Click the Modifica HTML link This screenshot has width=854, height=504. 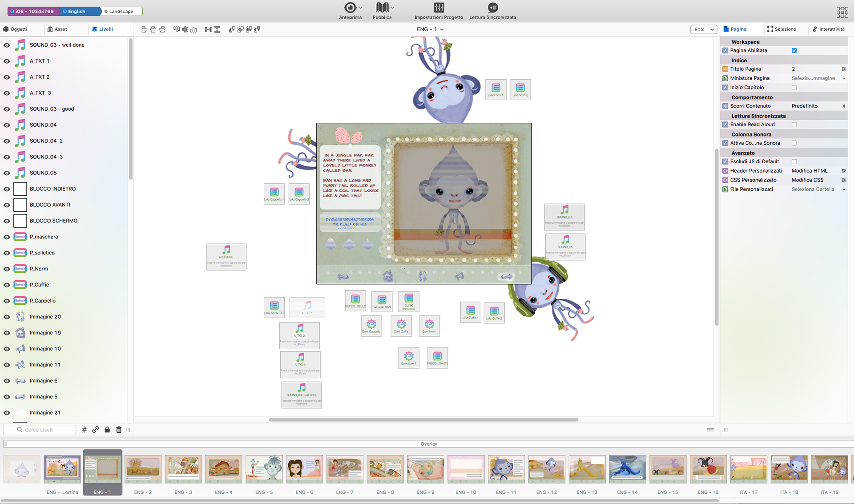(x=810, y=171)
